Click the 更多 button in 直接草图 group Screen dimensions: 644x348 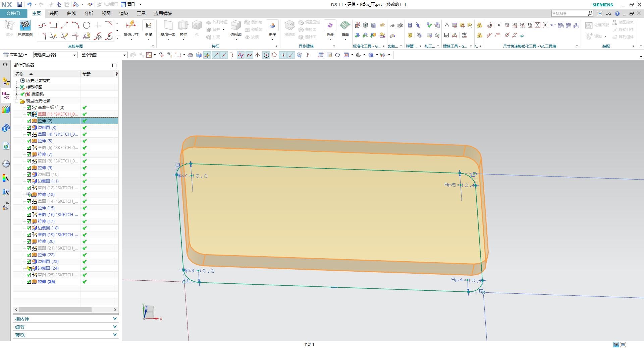[149, 29]
